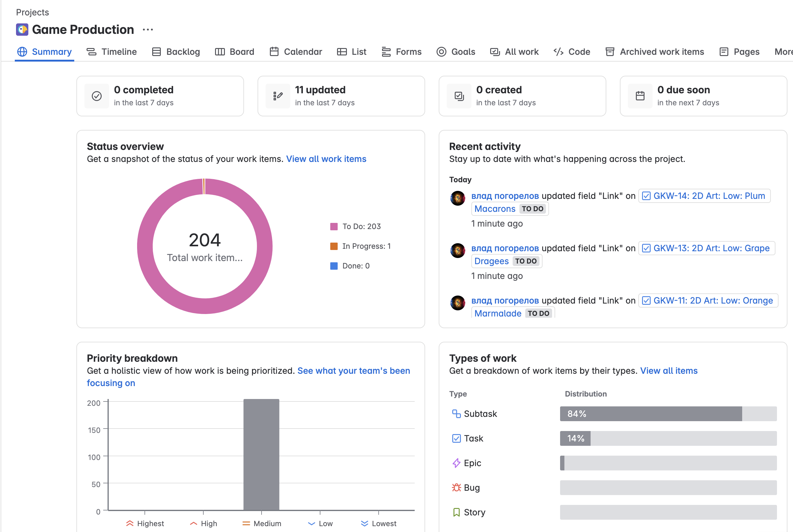Click the Subtask 84% distribution bar

[650, 413]
